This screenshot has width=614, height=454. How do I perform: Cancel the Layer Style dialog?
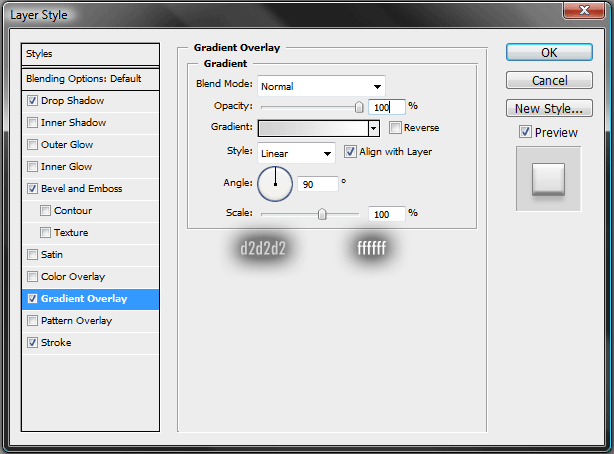point(549,80)
